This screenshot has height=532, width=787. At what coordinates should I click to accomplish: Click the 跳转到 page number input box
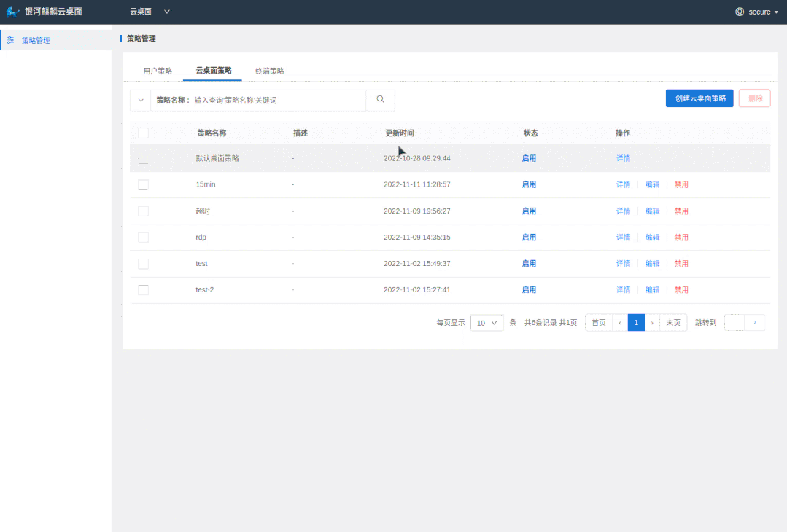click(x=734, y=322)
